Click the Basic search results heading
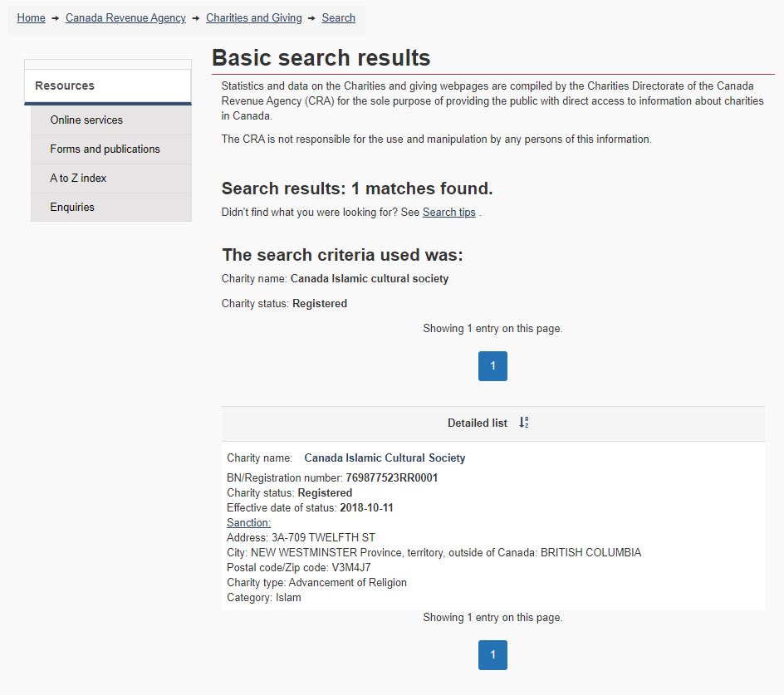This screenshot has width=784, height=695. point(321,57)
